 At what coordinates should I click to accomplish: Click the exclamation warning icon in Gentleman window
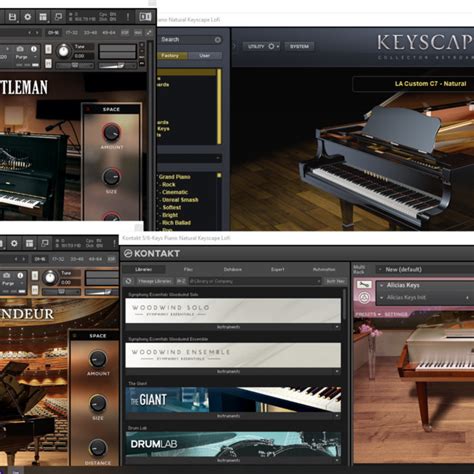click(128, 17)
